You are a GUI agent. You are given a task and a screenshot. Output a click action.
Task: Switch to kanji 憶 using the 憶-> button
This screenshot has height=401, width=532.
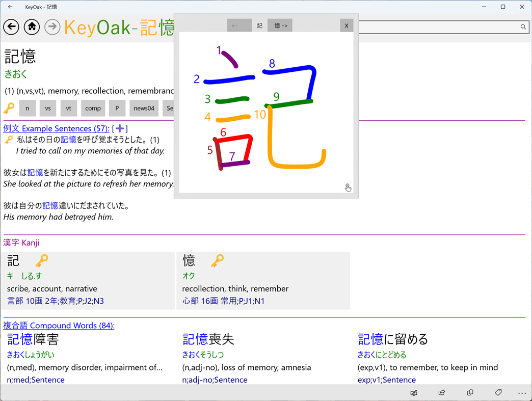click(279, 25)
